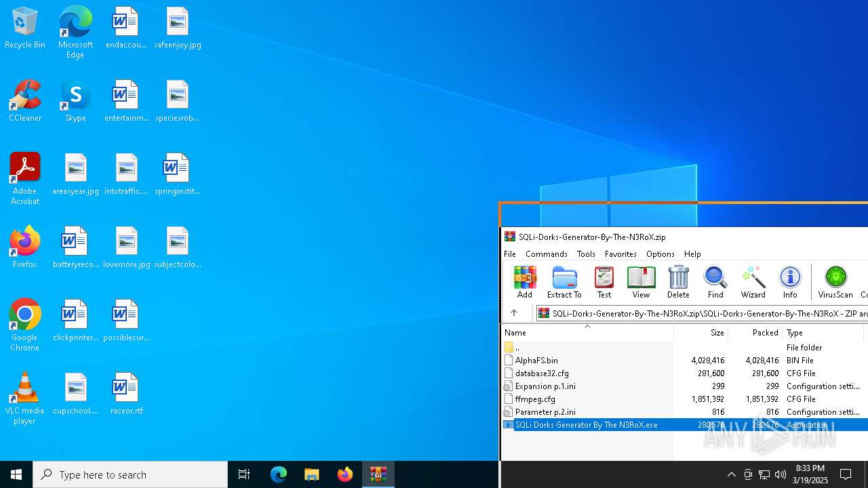
Task: Select SQLi Dorks Generator By The N3RoX.exe
Action: (x=685, y=425)
